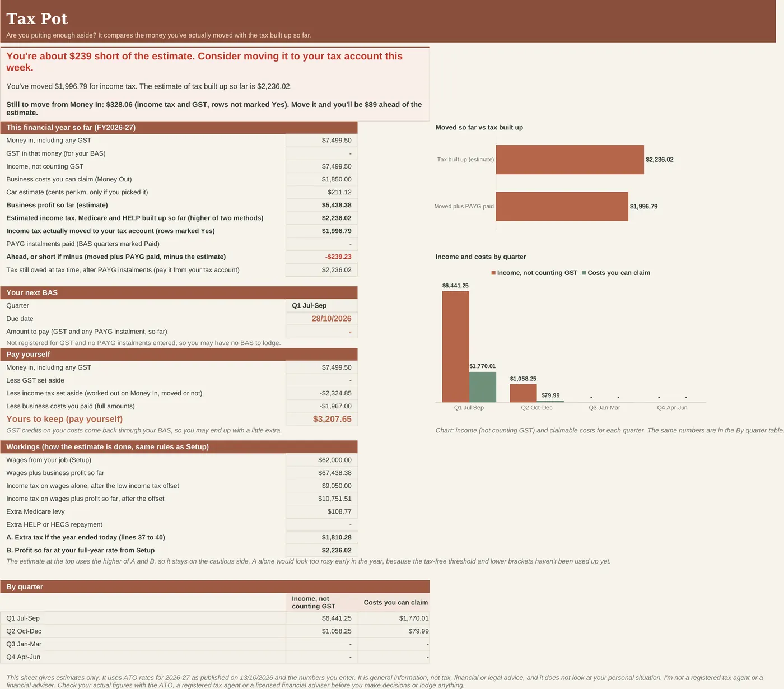784x689 pixels.
Task: Click the green "Costs you can claim" legend swatch
Action: click(x=584, y=273)
